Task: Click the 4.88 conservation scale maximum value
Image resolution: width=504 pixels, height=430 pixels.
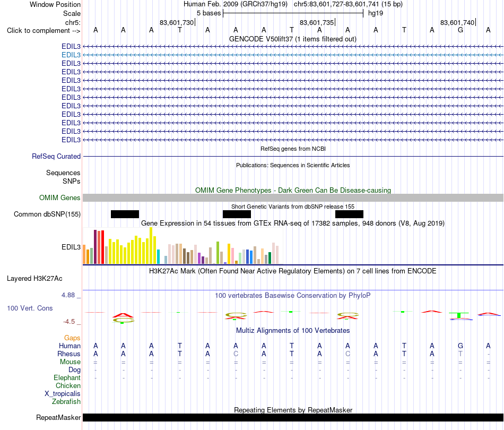Action: coord(68,295)
